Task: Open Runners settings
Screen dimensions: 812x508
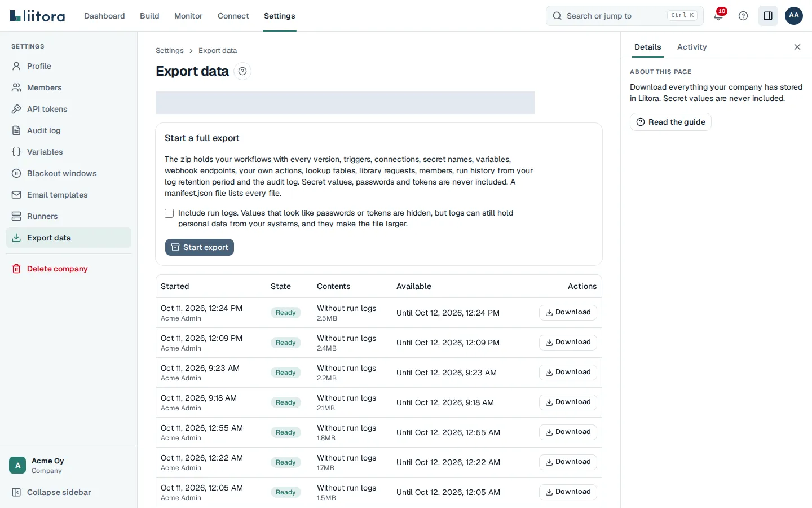Action: pos(68,216)
